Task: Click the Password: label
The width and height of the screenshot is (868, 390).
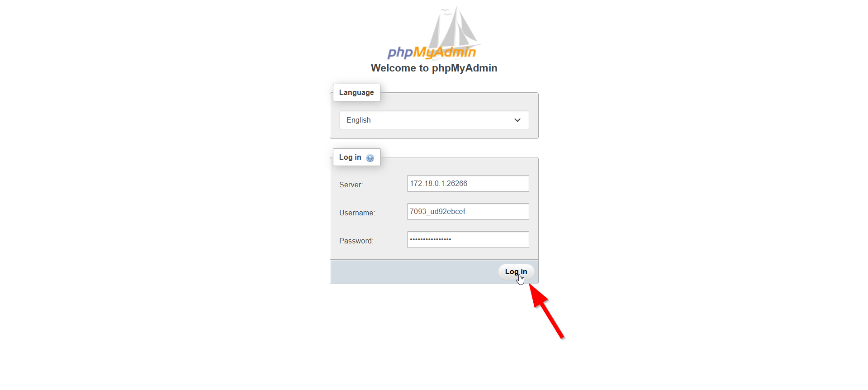Action: point(356,241)
